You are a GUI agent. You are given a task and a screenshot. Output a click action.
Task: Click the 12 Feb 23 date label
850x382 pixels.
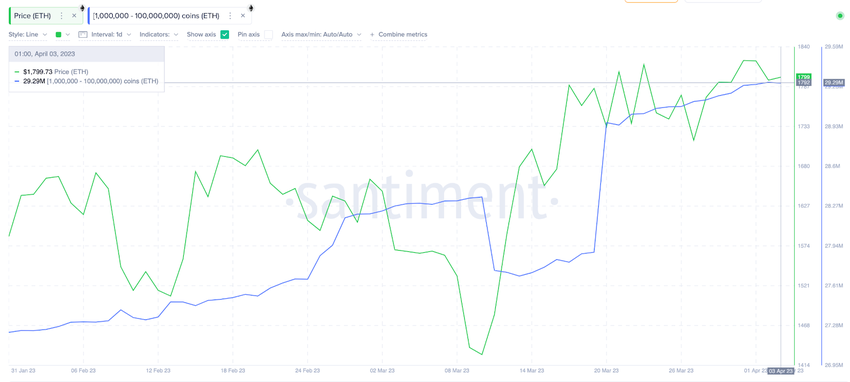tap(158, 371)
